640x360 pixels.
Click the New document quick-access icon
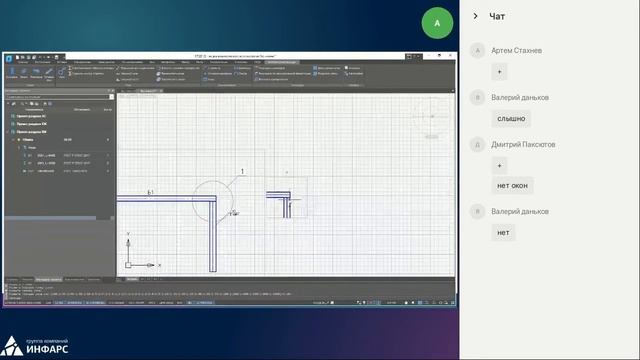(x=18, y=58)
